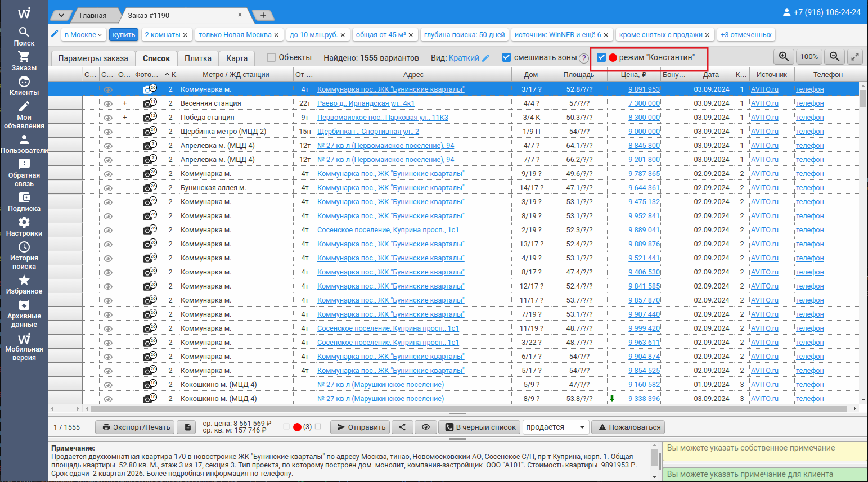Open Архивные данные in the sidebar
This screenshot has width=868, height=482.
click(x=24, y=313)
